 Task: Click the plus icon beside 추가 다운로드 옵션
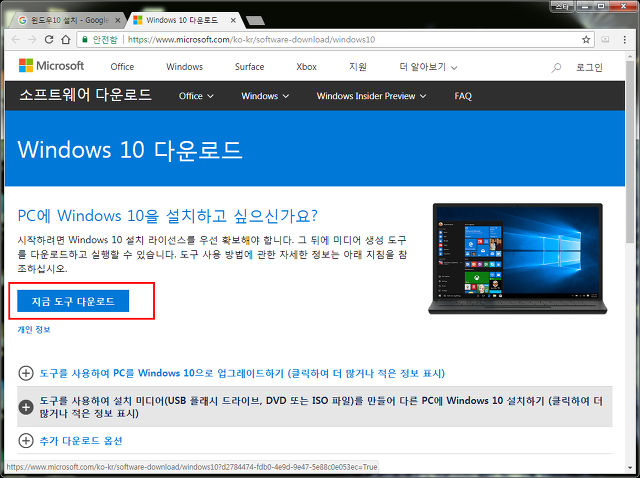pyautogui.click(x=26, y=441)
